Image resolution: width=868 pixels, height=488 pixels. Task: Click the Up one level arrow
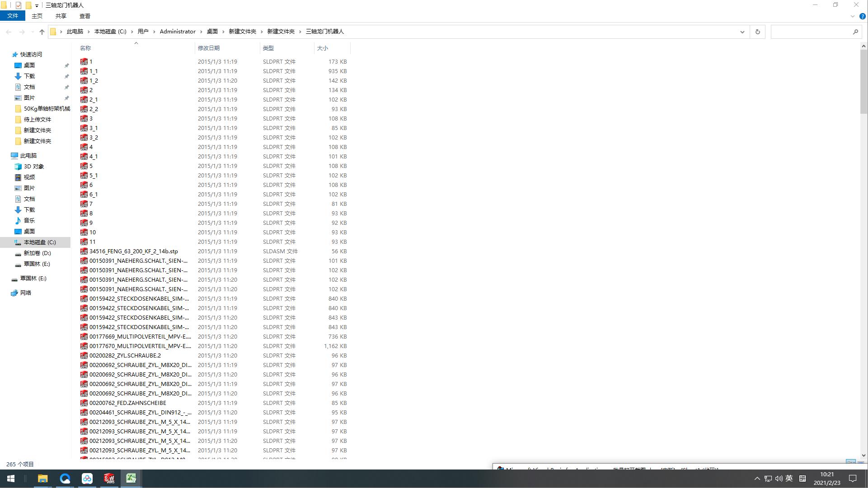pyautogui.click(x=42, y=32)
